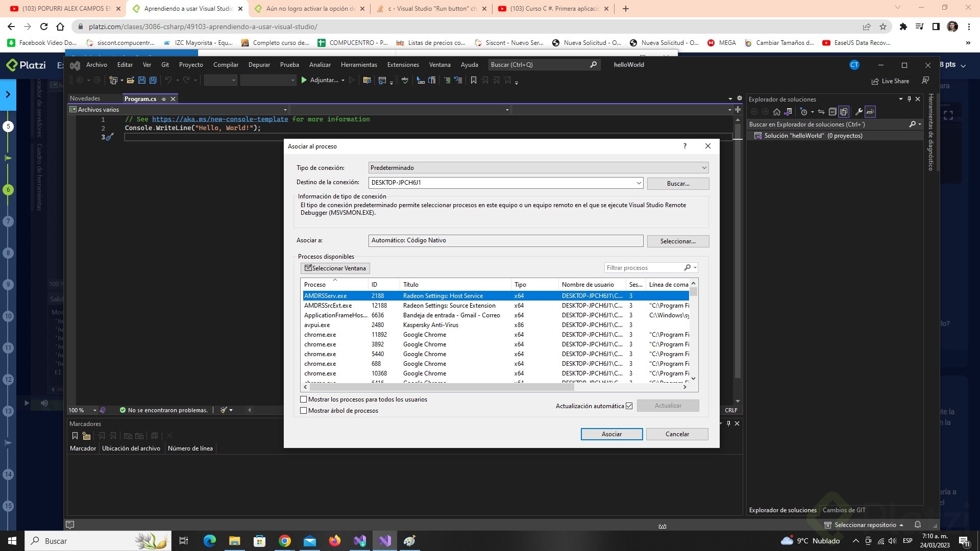
Task: Toggle the bookmark icon in main toolbar
Action: [x=473, y=80]
